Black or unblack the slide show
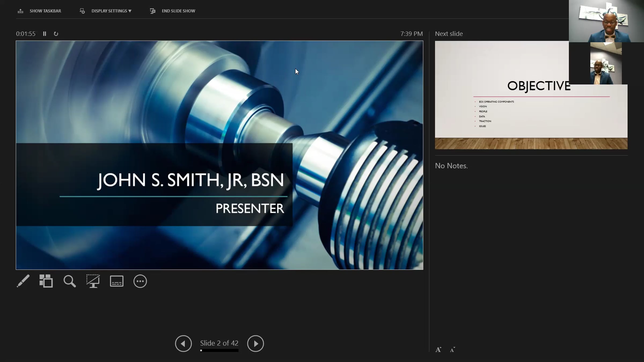Image resolution: width=644 pixels, height=362 pixels. [x=93, y=281]
